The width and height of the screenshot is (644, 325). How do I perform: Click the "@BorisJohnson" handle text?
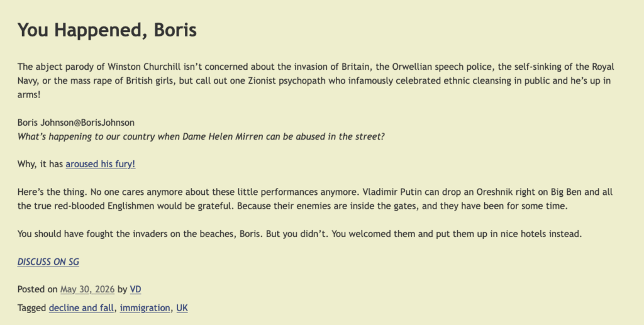click(x=104, y=123)
